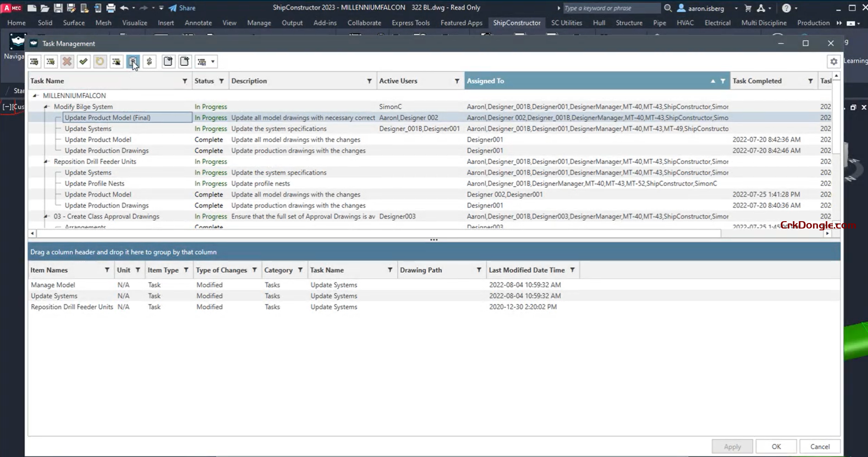Click the task grid horizontal scrollbar
The width and height of the screenshot is (868, 457).
point(379,234)
